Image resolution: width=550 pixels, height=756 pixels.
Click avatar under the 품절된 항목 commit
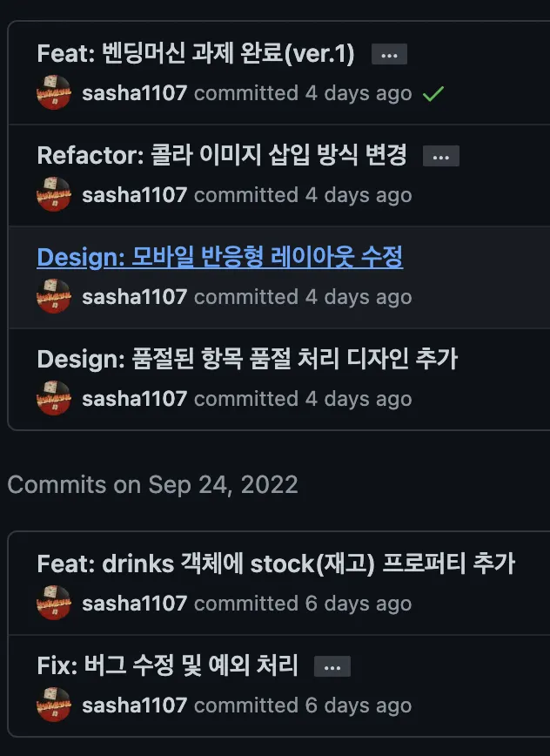54,399
